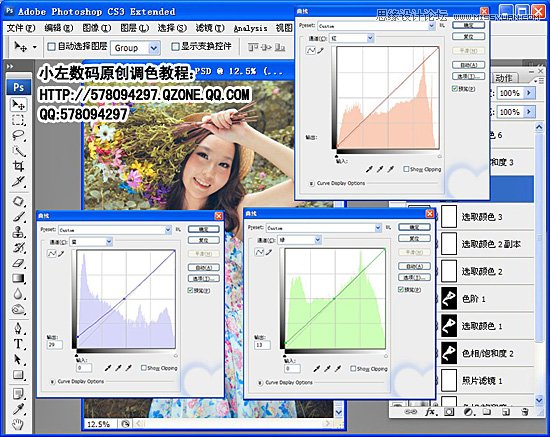Open Preset dropdown in green channel Curves dialog
Screen dimensions: 550x437
point(378,228)
